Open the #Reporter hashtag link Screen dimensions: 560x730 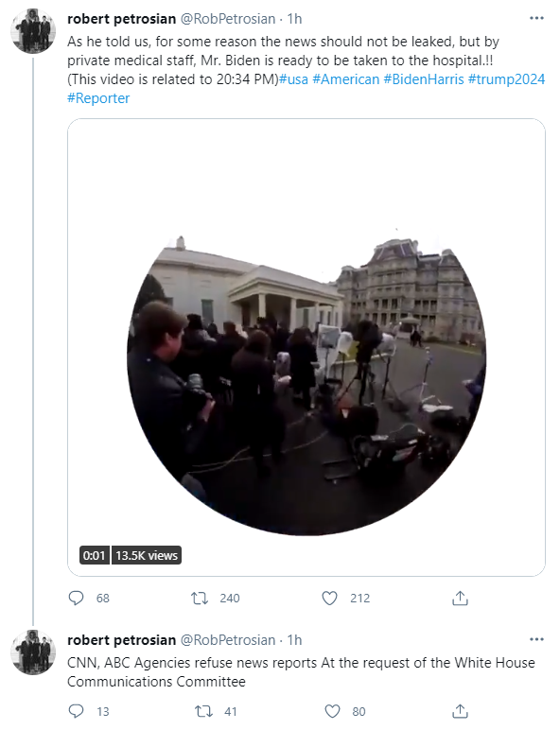[x=98, y=98]
